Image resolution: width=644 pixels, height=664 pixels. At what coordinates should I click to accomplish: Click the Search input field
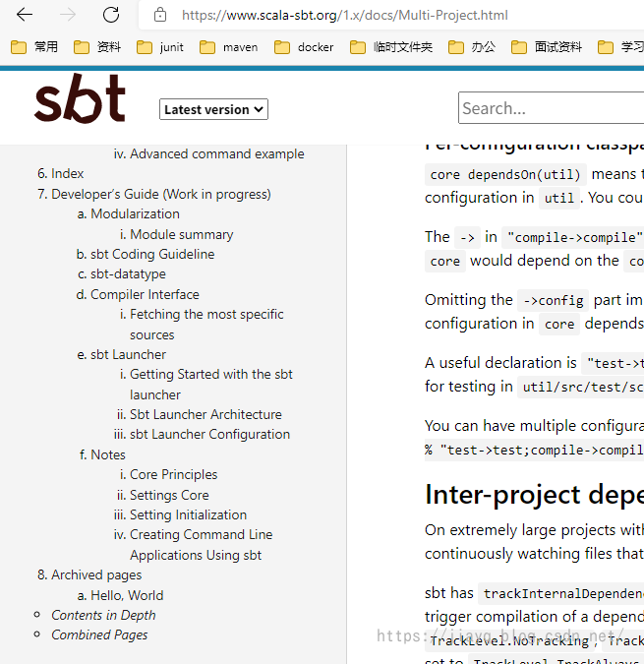(x=551, y=108)
